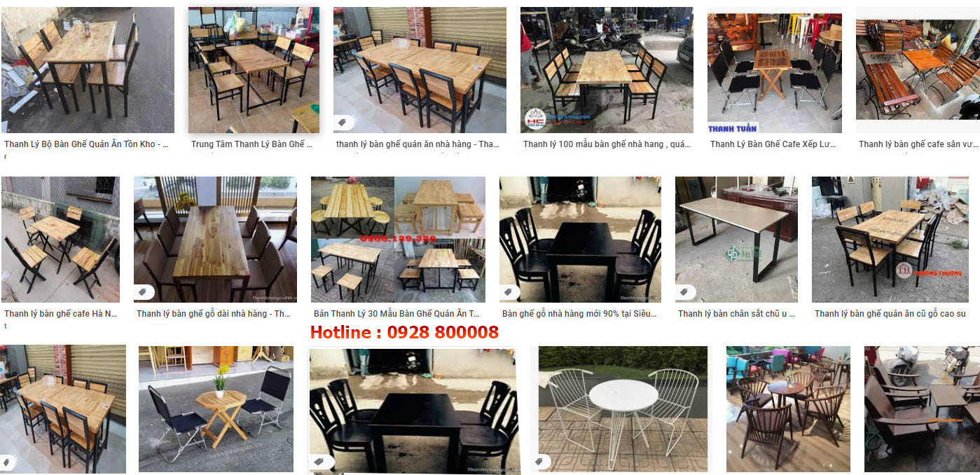Click the tag icon on the U-shaped iron leg table photo
This screenshot has width=980, height=475.
[x=684, y=291]
